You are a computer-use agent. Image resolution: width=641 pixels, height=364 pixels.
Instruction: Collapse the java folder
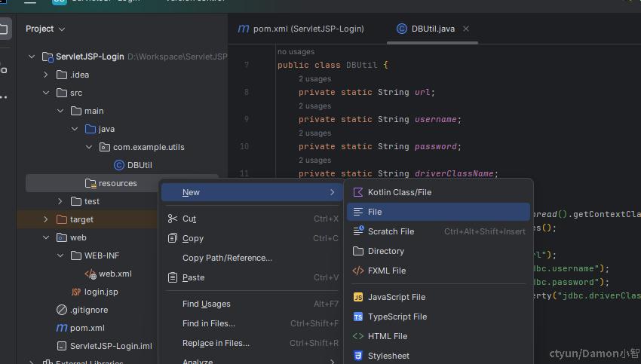pos(75,129)
